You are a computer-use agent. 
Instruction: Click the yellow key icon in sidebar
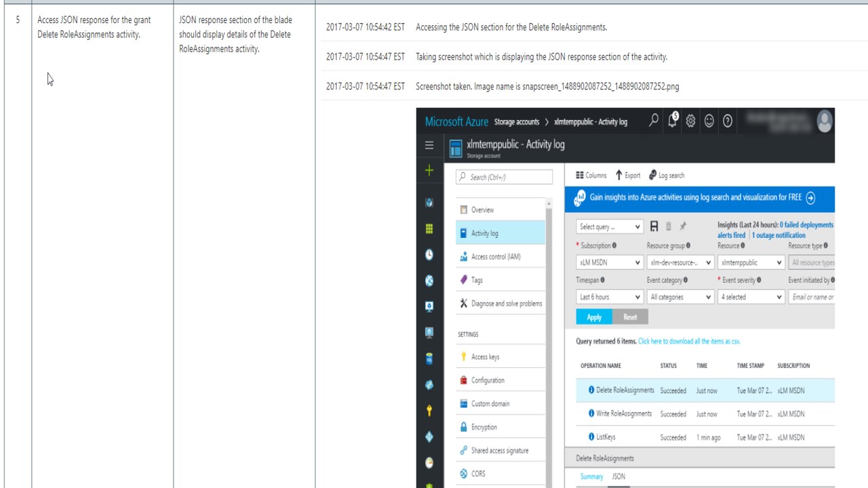(429, 411)
